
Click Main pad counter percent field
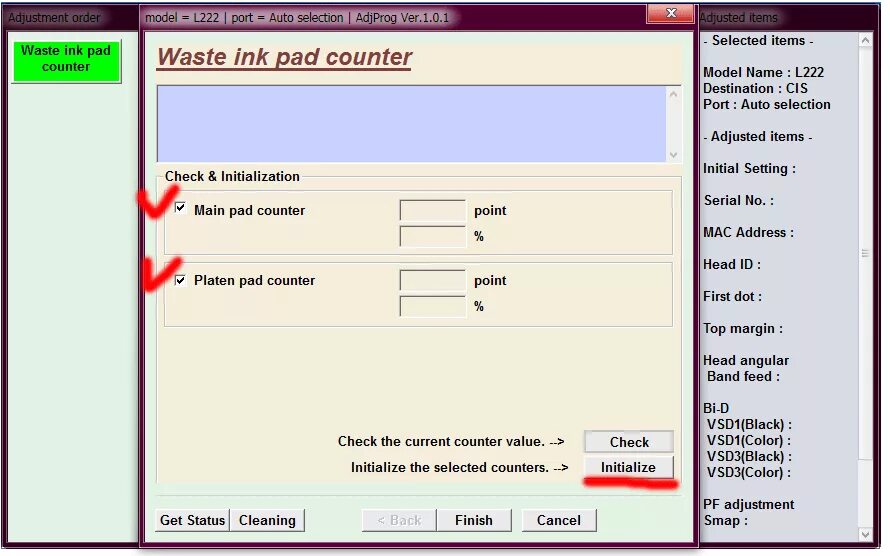click(433, 236)
